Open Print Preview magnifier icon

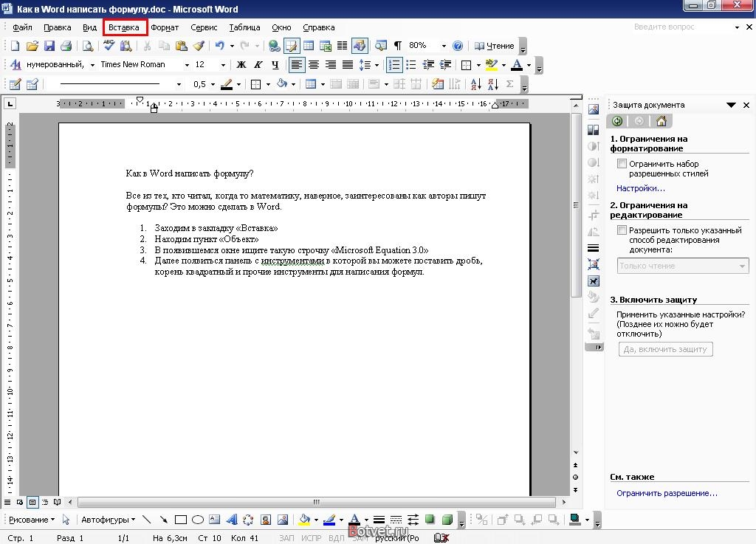point(87,46)
